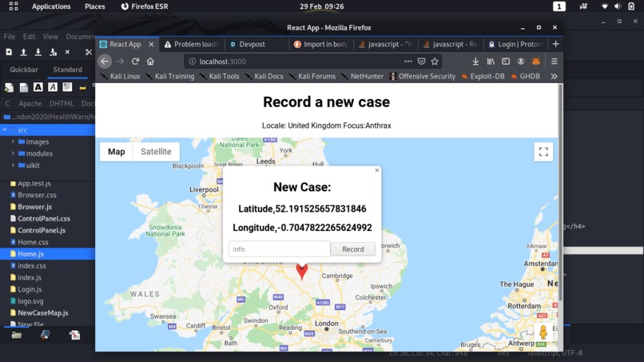Switch to the Login | Proton tab
This screenshot has width=644, height=362.
516,44
